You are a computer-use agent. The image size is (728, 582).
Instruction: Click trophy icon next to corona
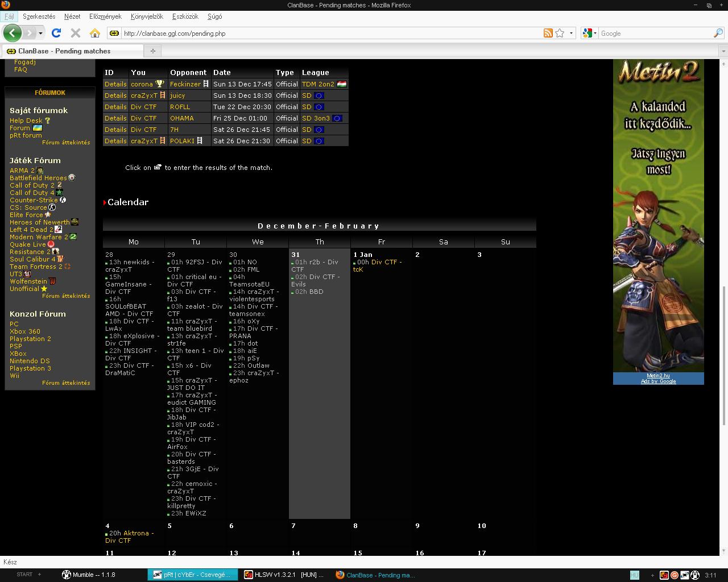click(160, 84)
